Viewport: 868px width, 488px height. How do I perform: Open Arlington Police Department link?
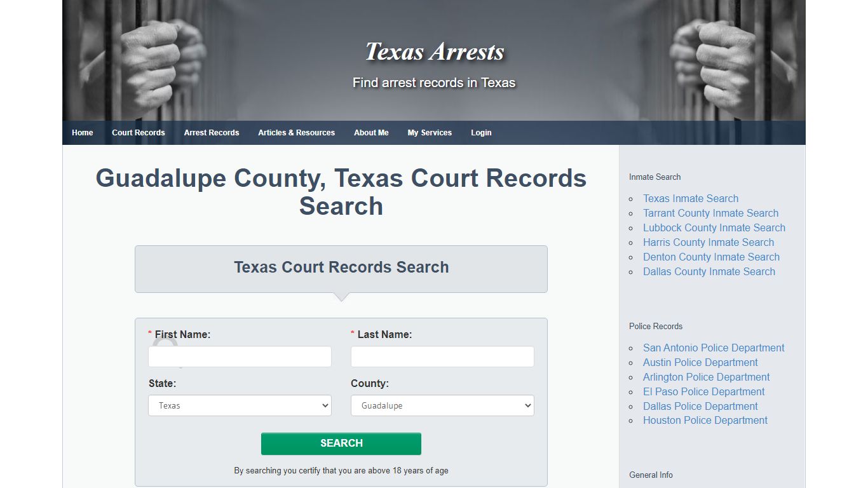706,377
